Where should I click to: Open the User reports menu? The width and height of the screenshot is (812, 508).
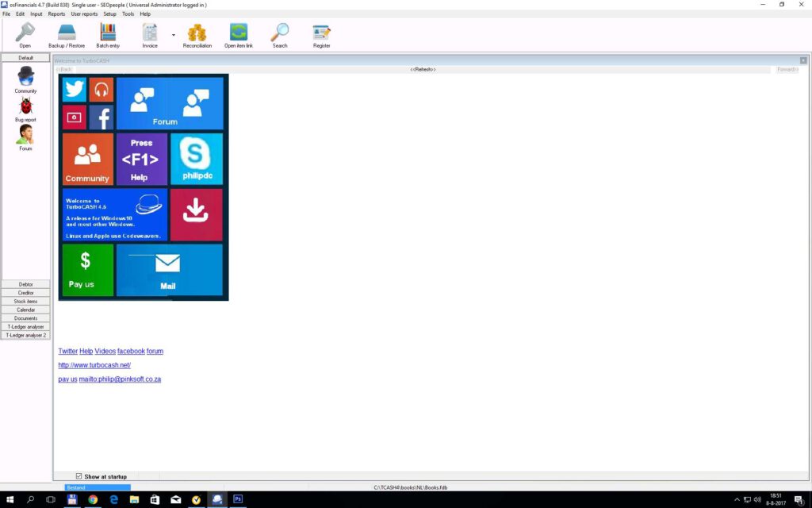84,14
